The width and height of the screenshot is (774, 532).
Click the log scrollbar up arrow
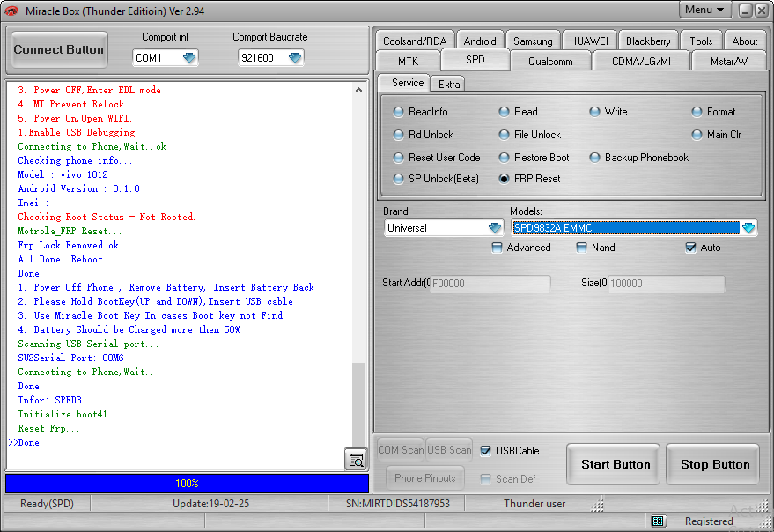click(359, 90)
